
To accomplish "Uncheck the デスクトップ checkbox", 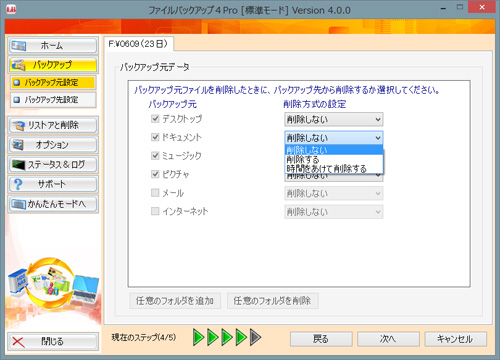I will point(155,119).
